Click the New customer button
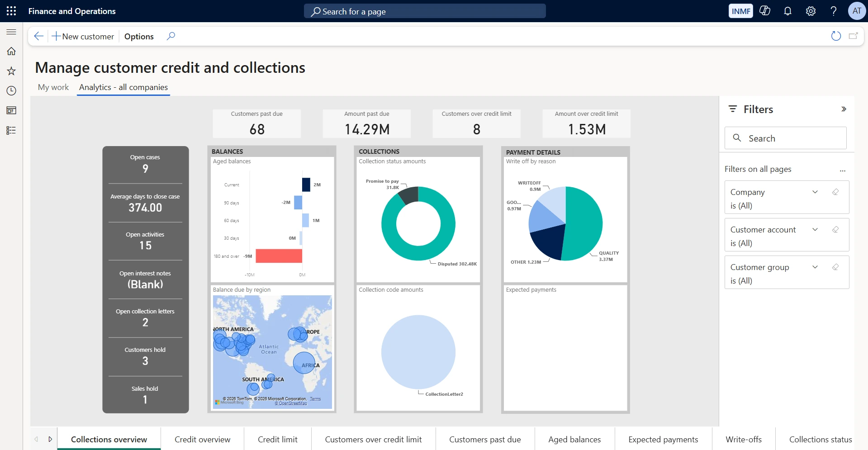Screen dimensions: 868x450 [x=83, y=36]
